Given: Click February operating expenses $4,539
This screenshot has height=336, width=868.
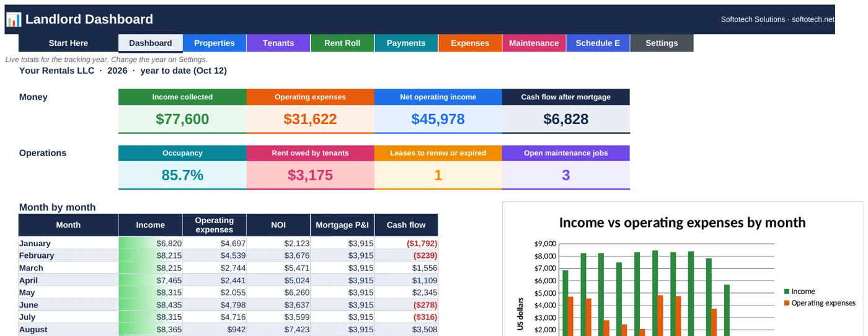Looking at the screenshot, I should point(215,255).
